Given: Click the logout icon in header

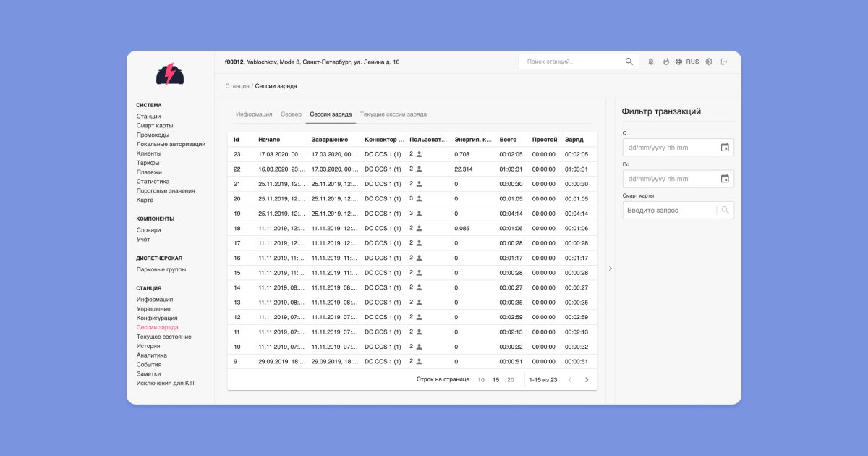Looking at the screenshot, I should (x=724, y=62).
